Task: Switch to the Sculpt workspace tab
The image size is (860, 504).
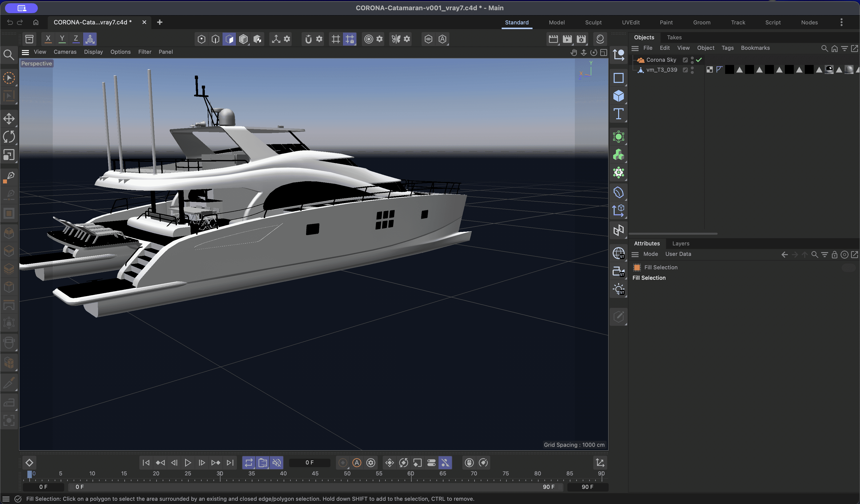Action: (593, 22)
